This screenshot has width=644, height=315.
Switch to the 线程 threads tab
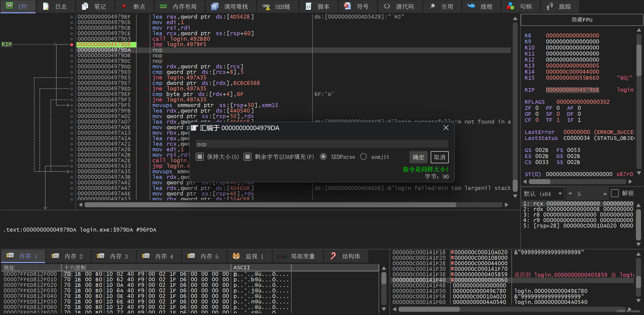pos(481,7)
